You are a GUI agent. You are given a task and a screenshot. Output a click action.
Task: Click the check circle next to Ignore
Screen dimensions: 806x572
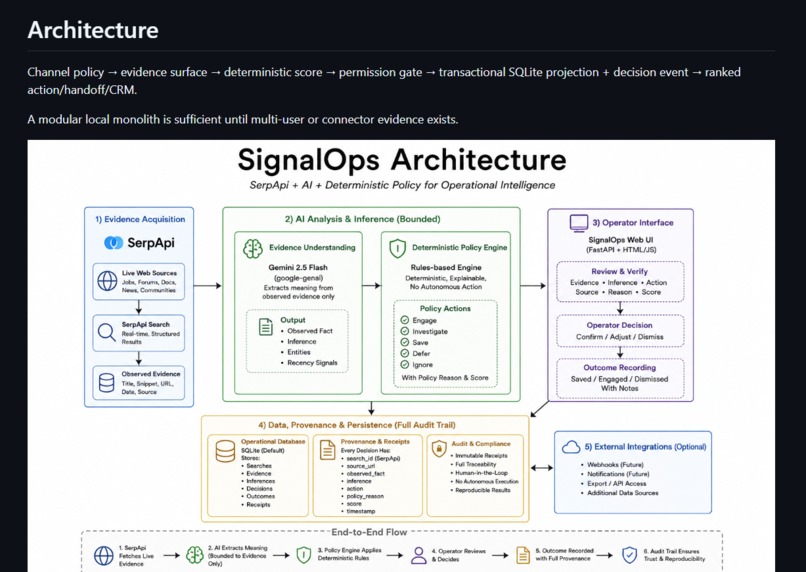pos(405,364)
